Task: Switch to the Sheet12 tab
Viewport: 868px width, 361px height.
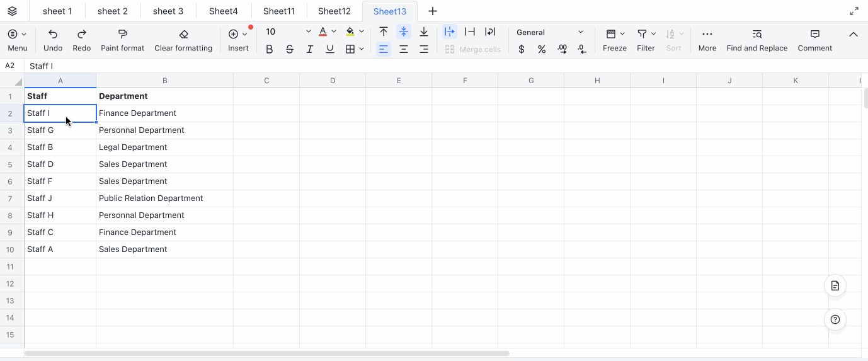Action: pos(334,11)
